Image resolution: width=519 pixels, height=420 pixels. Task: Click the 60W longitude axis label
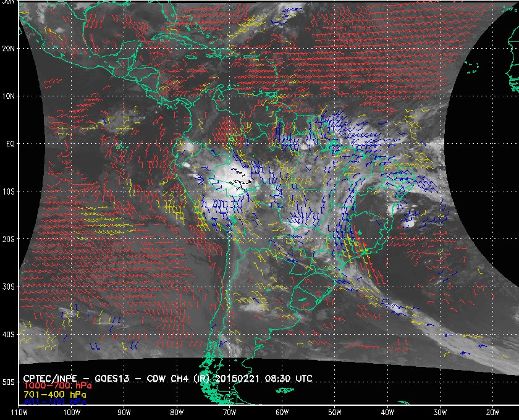pos(282,412)
